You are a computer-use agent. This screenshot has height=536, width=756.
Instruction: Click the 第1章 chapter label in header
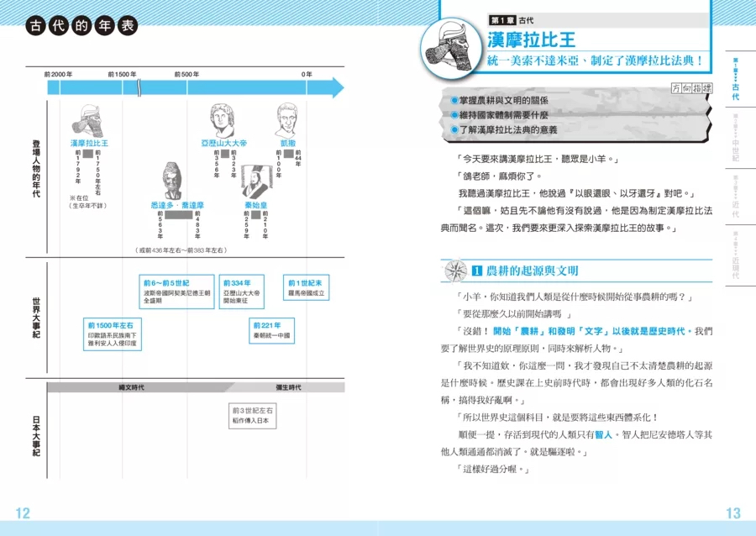[x=502, y=20]
